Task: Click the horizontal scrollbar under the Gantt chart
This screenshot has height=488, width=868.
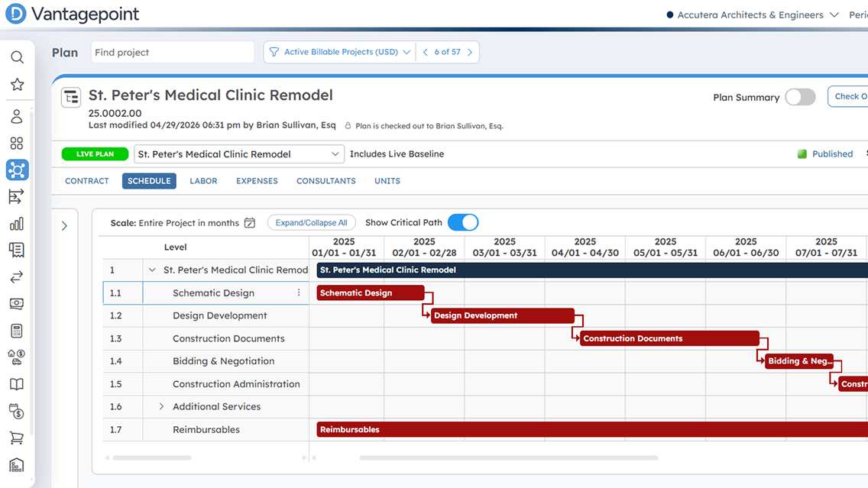Action: click(509, 458)
